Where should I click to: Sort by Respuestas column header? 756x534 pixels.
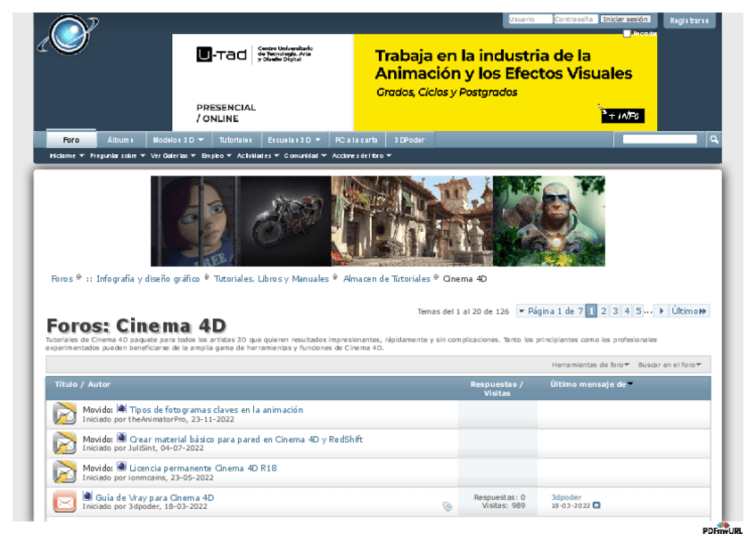tap(493, 384)
